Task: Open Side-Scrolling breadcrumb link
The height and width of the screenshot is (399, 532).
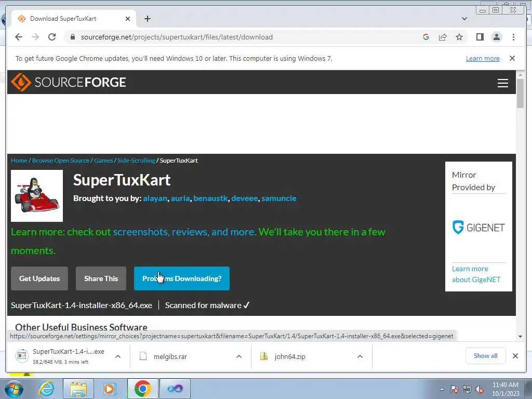Action: tap(136, 161)
